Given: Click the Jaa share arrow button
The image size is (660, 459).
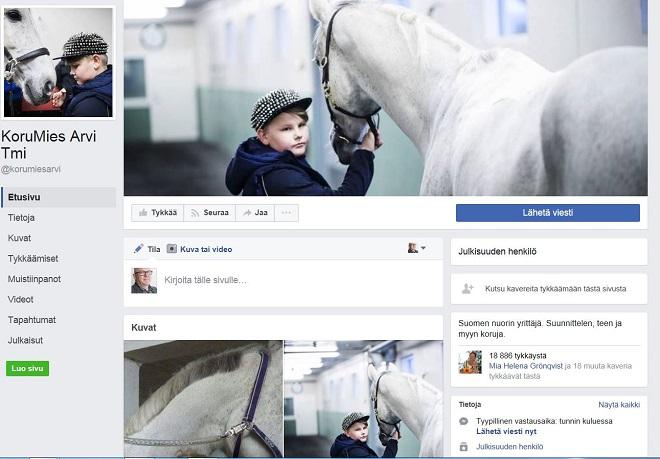Looking at the screenshot, I should (x=255, y=213).
